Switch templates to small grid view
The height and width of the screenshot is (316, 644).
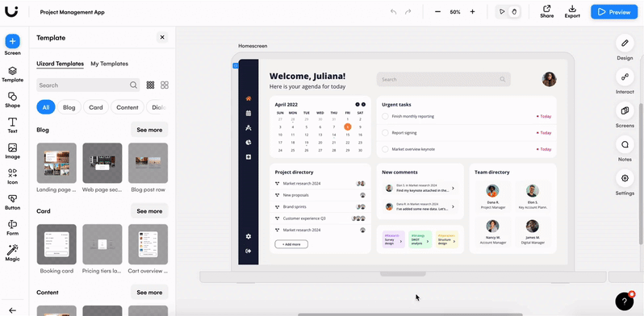150,85
